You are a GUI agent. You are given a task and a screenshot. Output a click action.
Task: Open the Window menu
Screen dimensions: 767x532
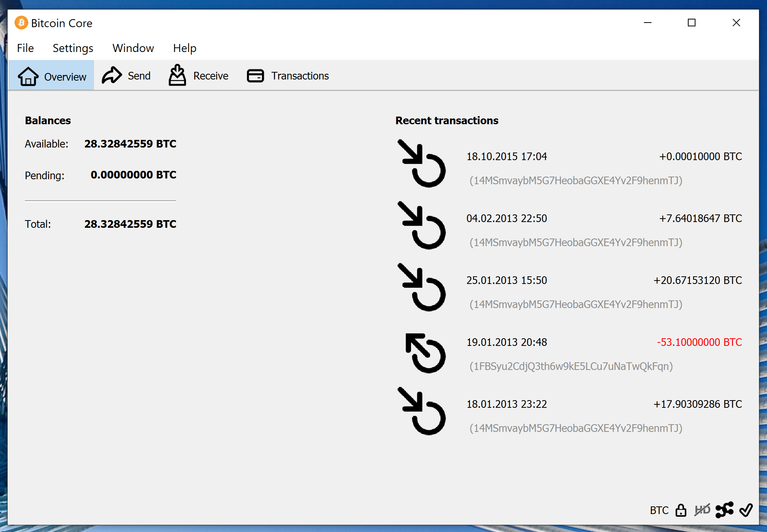point(133,48)
